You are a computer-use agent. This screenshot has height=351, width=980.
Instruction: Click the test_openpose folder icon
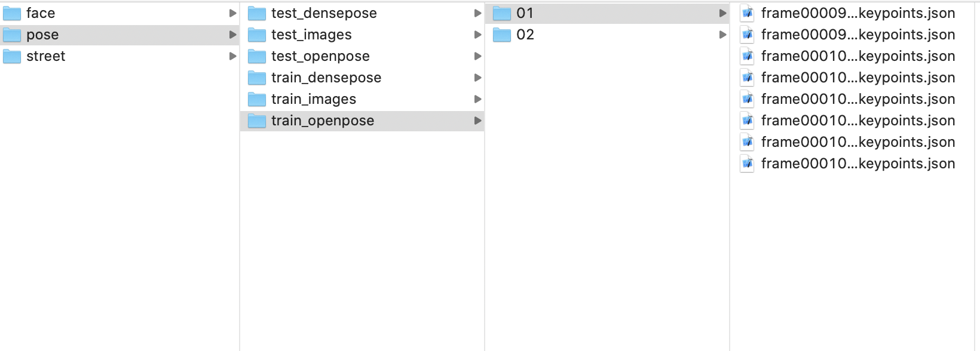tap(256, 56)
